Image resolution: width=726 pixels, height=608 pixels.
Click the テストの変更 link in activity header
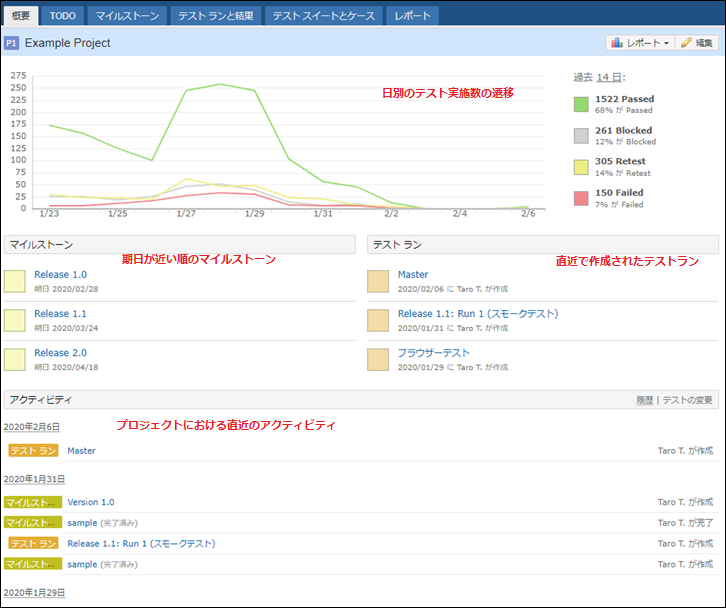(x=688, y=400)
